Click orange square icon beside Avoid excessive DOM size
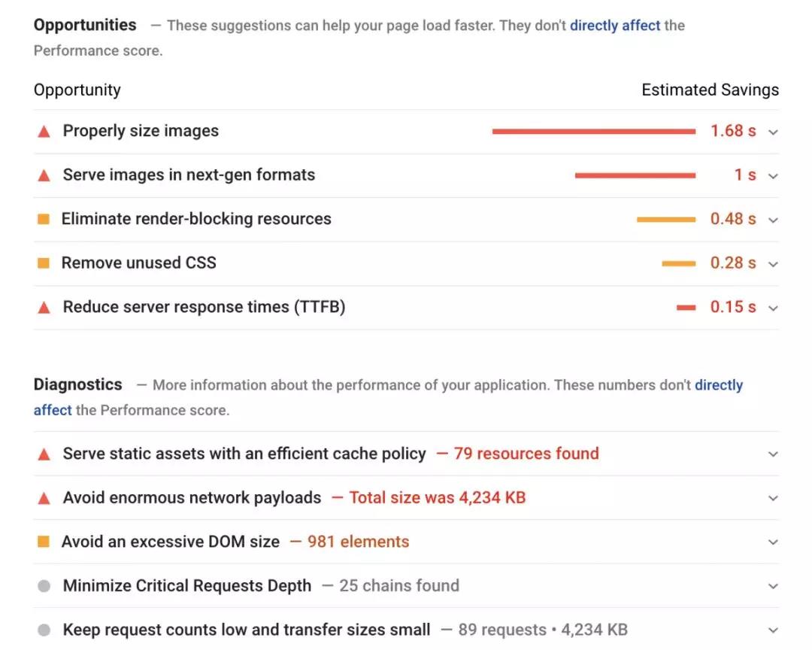Viewport: 812px width, 650px height. (44, 542)
